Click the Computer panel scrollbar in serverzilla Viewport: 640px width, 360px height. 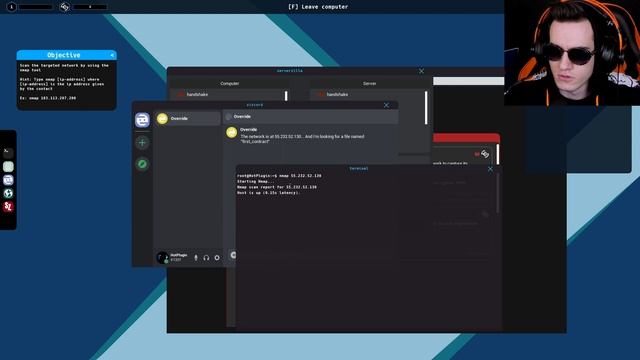point(286,96)
